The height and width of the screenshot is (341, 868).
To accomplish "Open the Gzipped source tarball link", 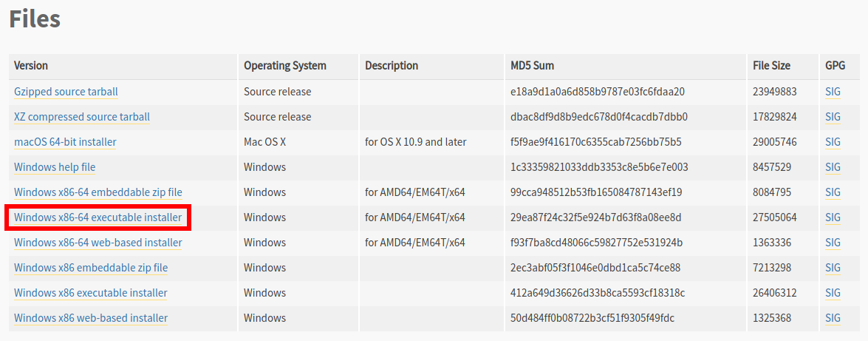I will click(x=66, y=92).
